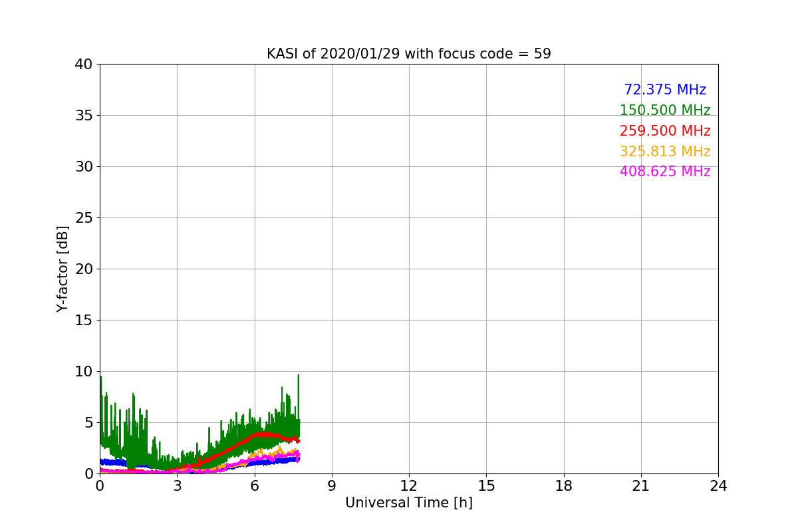This screenshot has height=532, width=798.
Task: Select the 325.813 MHz legend label
Action: pyautogui.click(x=665, y=152)
